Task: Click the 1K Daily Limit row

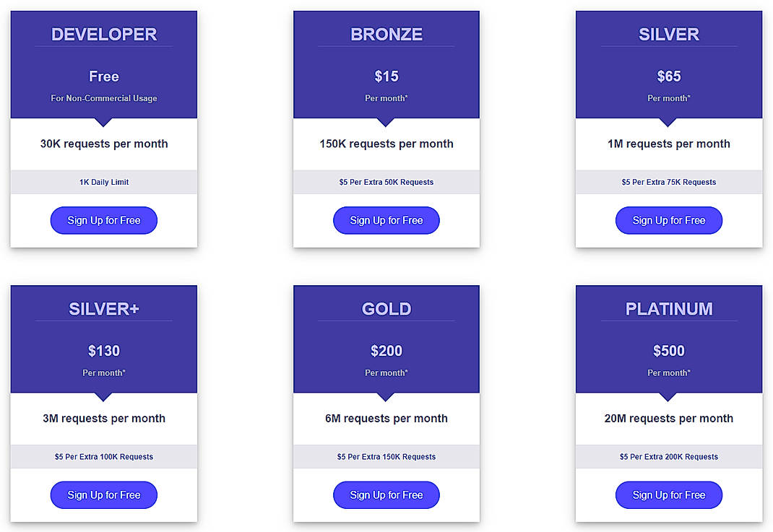Action: [103, 182]
